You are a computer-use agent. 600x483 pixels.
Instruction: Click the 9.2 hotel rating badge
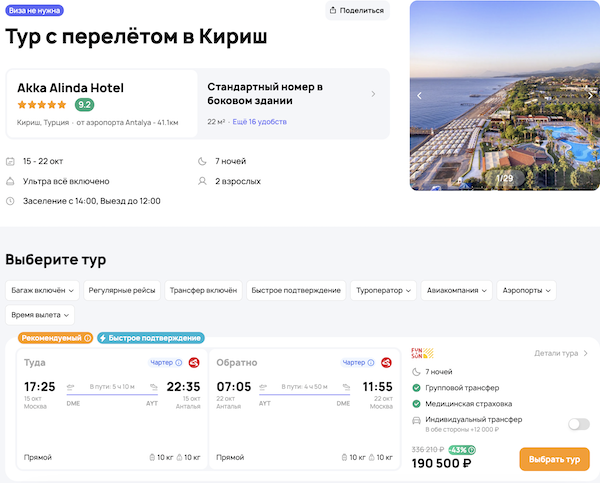[x=85, y=105]
